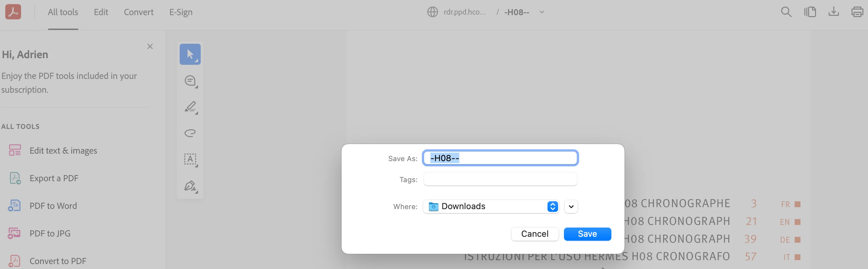Expand the save dialog with chevron button
The image size is (868, 269).
571,207
